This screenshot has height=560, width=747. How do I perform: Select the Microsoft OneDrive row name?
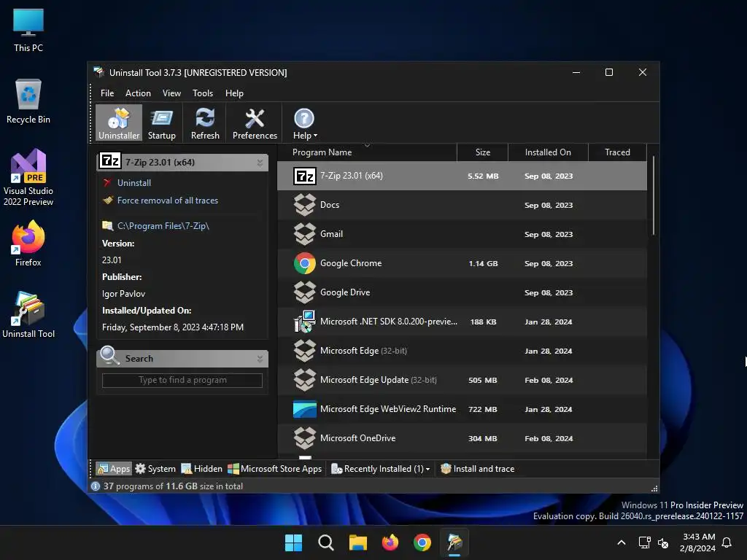click(357, 438)
